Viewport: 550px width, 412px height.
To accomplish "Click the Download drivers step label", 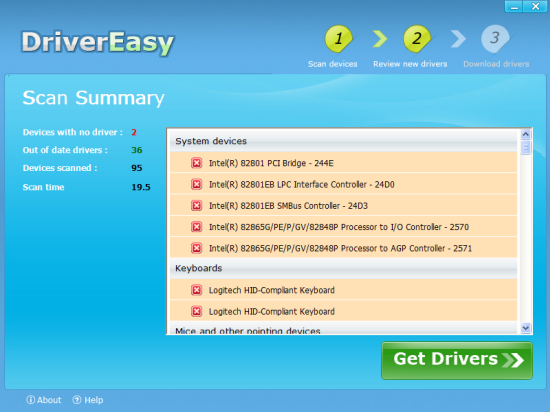I will (496, 64).
